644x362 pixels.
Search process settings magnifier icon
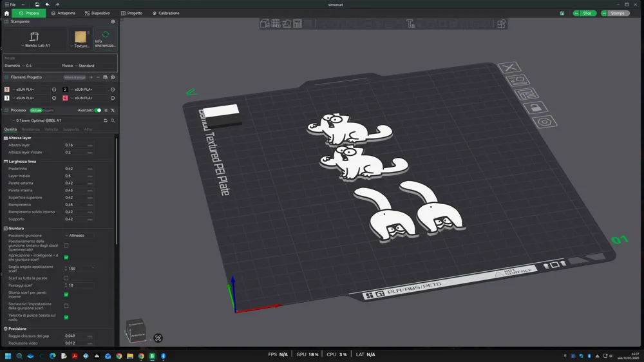(113, 120)
